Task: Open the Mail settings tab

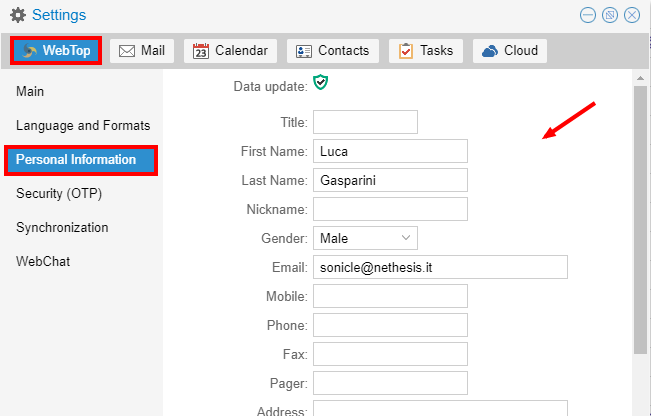Action: point(142,51)
